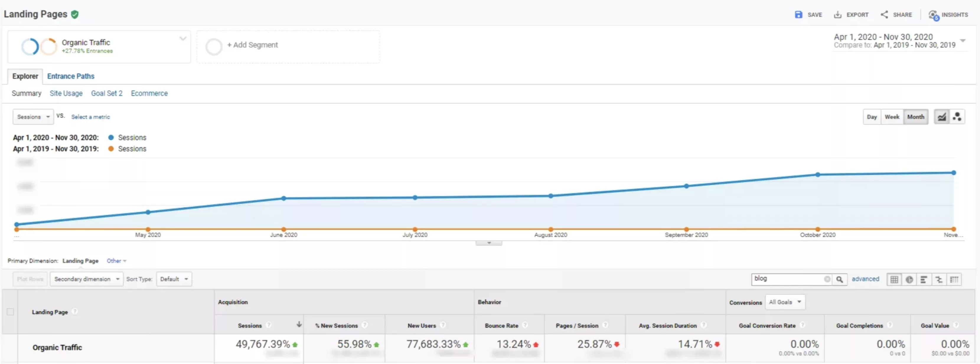Image resolution: width=980 pixels, height=364 pixels.
Task: Click the Add Segment box
Action: [x=288, y=47]
